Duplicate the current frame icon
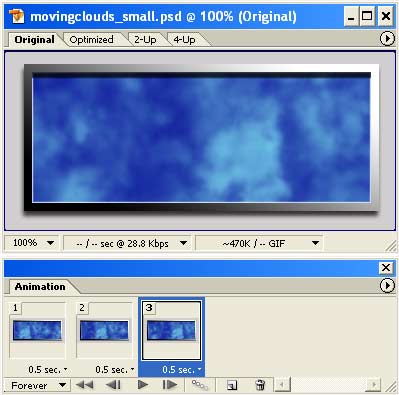 tap(232, 385)
